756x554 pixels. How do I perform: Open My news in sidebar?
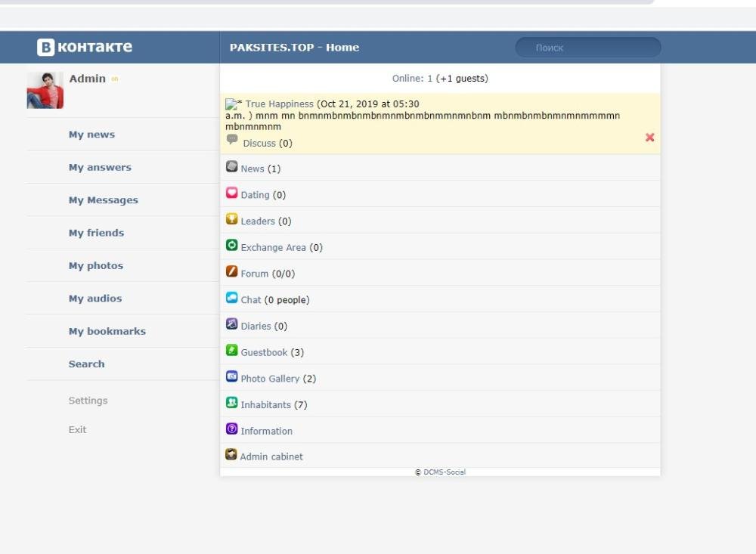[x=91, y=135]
